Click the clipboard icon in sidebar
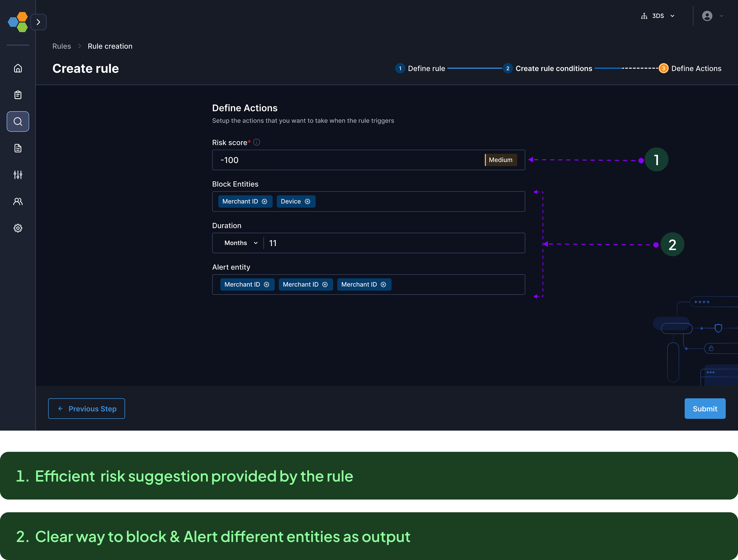Viewport: 738px width, 560px height. tap(18, 95)
